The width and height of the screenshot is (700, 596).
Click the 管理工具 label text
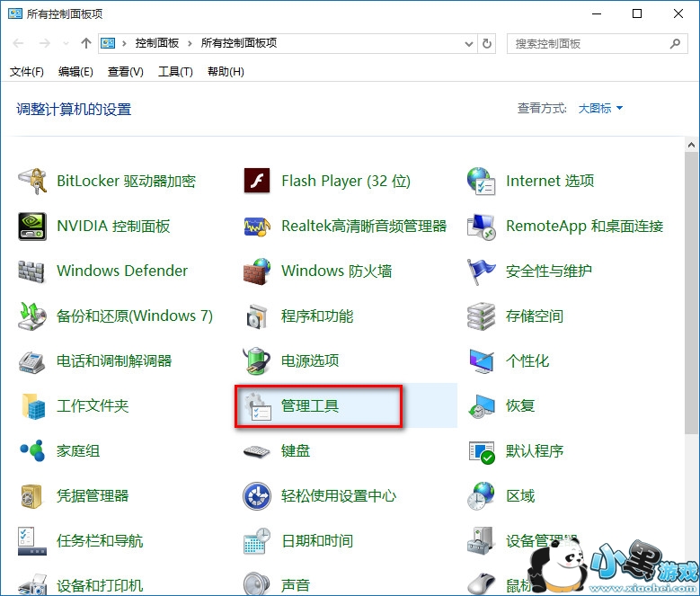(310, 406)
